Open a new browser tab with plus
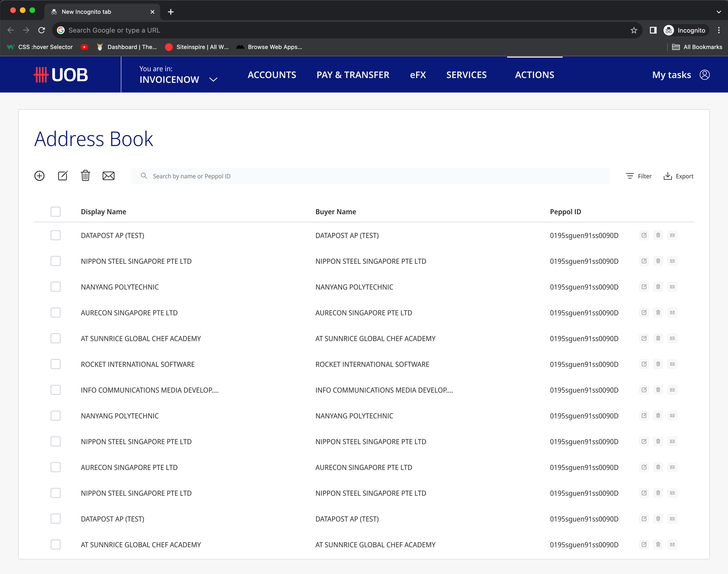The height and width of the screenshot is (574, 728). click(x=171, y=12)
